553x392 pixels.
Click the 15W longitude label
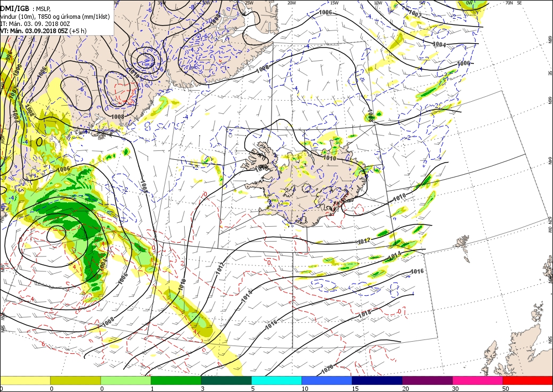pyautogui.click(x=335, y=3)
